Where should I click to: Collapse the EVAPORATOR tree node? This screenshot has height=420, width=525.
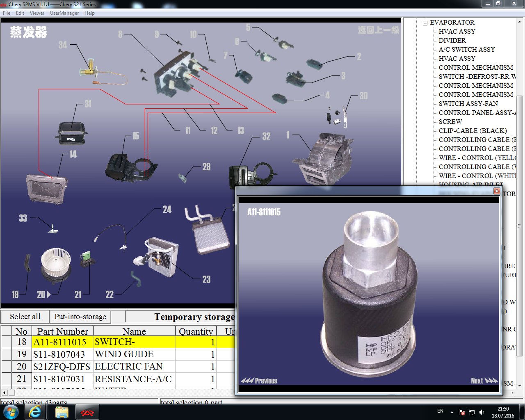pos(425,23)
